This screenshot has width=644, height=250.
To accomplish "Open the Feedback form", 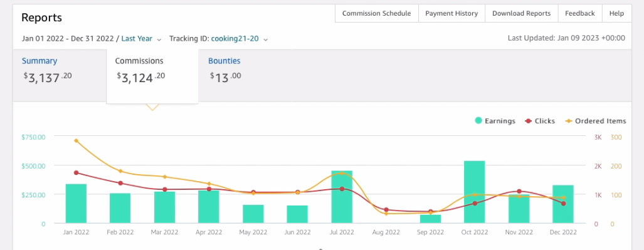I will click(x=580, y=13).
